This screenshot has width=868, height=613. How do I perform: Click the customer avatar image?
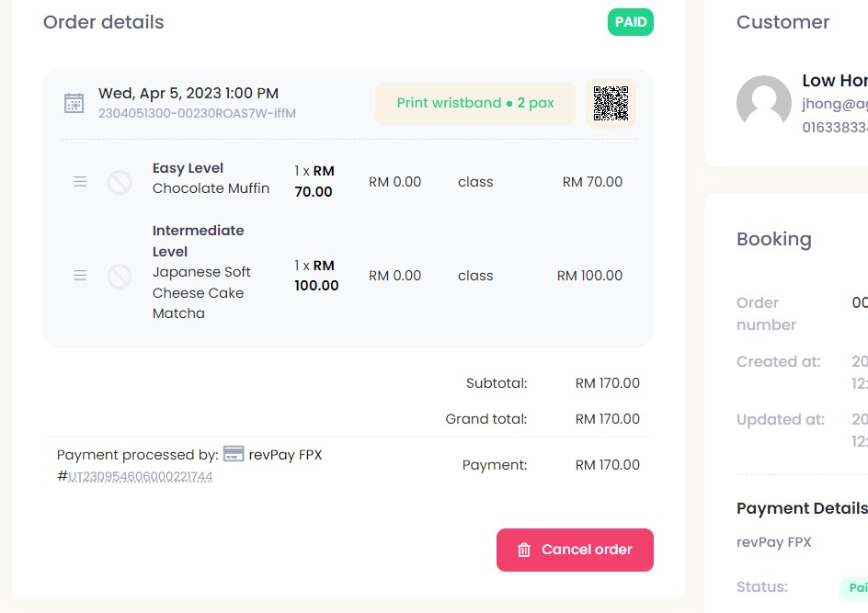tap(764, 103)
